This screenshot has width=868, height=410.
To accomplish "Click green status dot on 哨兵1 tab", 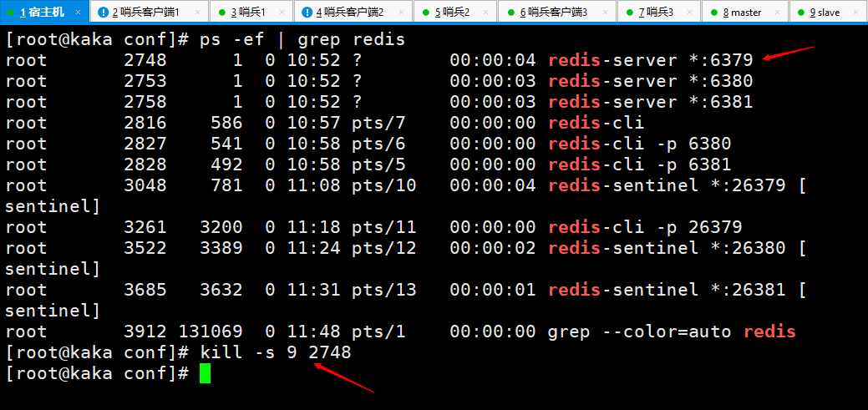I will click(221, 13).
